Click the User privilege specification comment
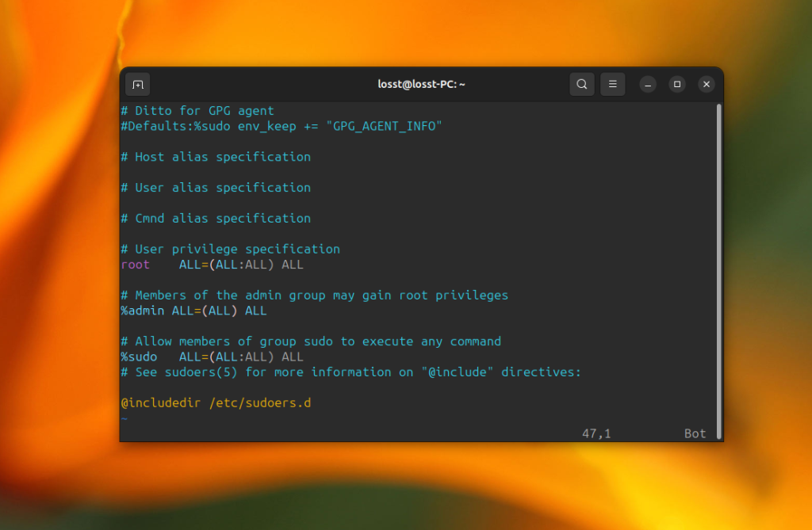The width and height of the screenshot is (812, 530). (x=231, y=249)
